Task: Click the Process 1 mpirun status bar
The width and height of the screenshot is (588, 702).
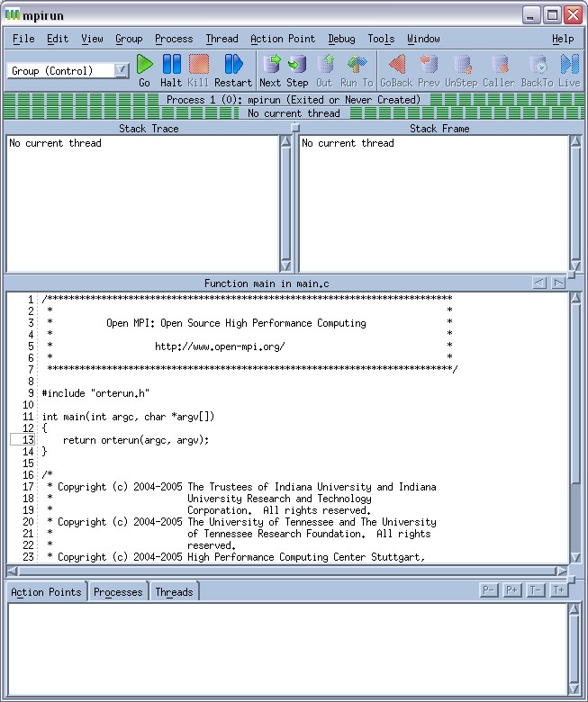Action: 294,99
